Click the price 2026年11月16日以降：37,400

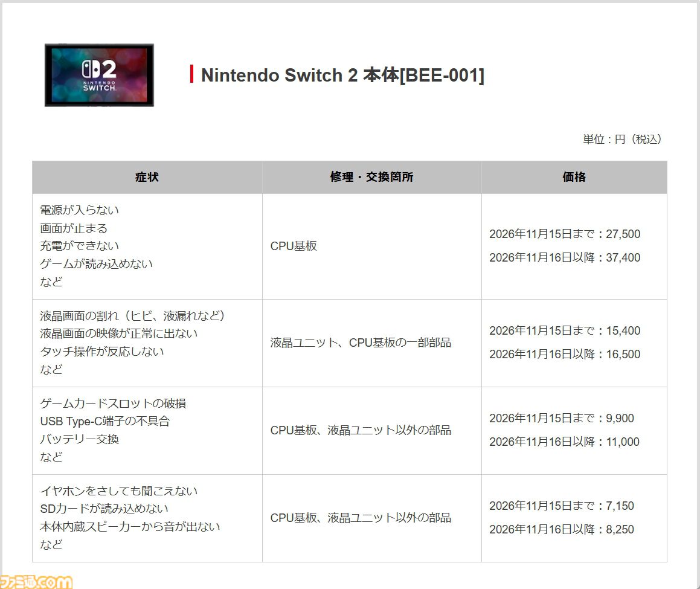[x=565, y=258]
